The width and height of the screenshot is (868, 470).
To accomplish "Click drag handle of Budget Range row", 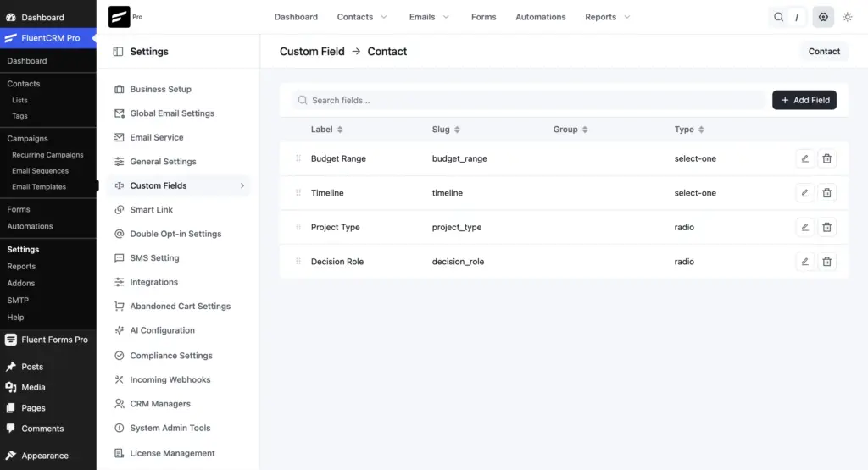I will point(298,158).
